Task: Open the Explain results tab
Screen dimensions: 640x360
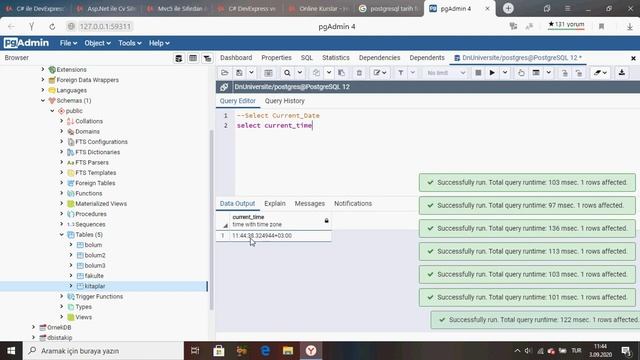Action: 275,203
